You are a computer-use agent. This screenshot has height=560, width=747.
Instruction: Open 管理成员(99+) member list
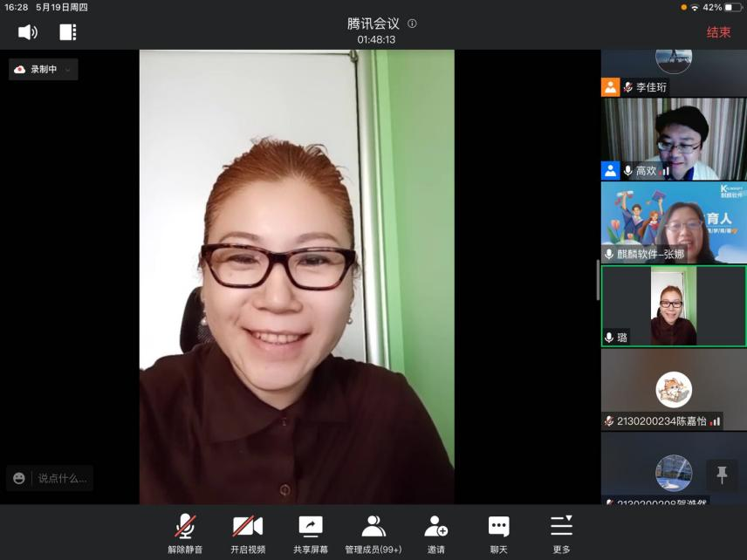click(x=373, y=535)
